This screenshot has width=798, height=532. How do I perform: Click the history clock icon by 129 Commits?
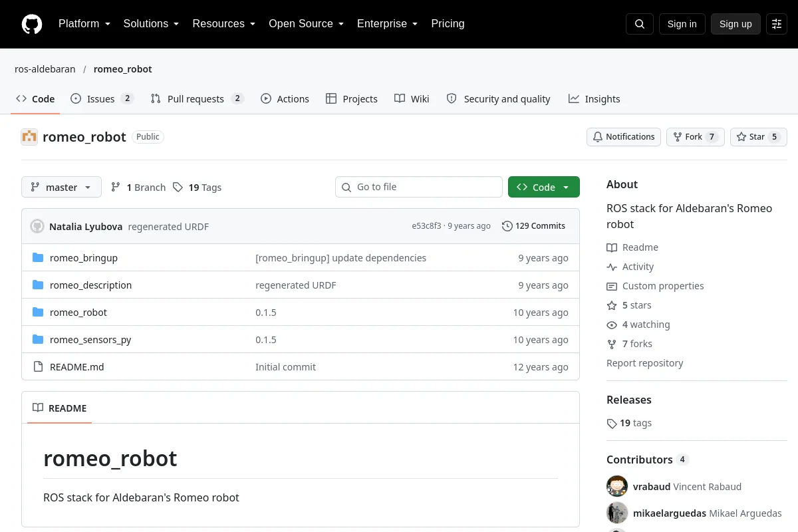[x=507, y=226]
